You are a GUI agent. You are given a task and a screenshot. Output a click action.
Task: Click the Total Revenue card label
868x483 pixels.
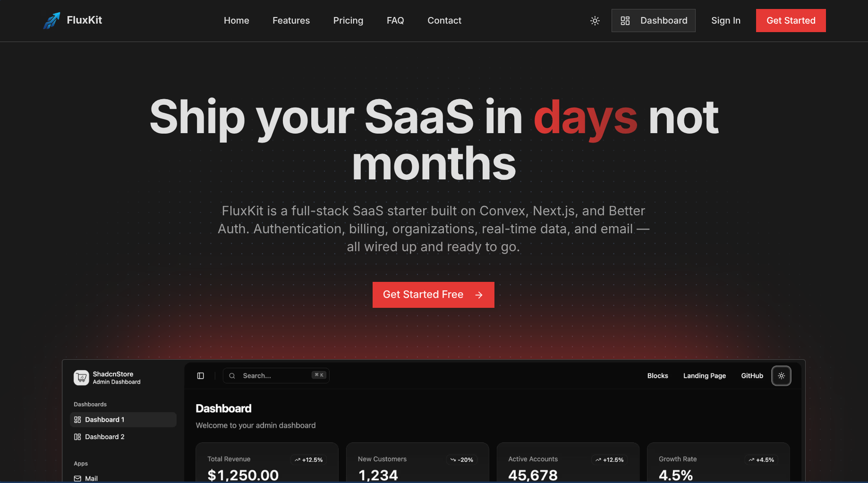(229, 459)
